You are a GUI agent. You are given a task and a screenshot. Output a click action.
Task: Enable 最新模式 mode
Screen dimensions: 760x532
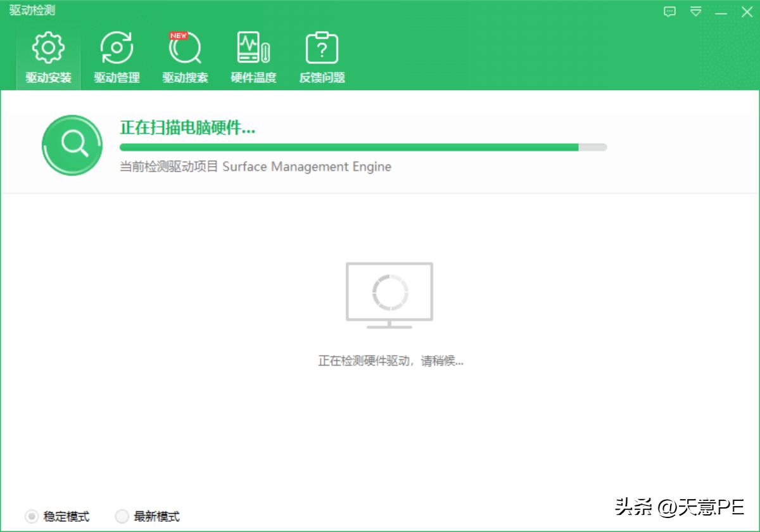click(121, 517)
